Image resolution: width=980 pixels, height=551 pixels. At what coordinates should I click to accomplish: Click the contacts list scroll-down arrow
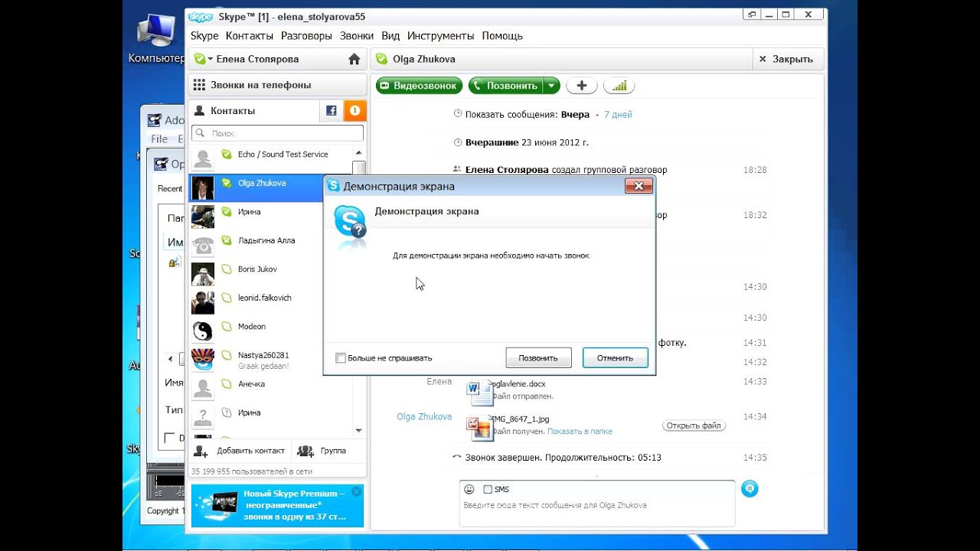358,432
